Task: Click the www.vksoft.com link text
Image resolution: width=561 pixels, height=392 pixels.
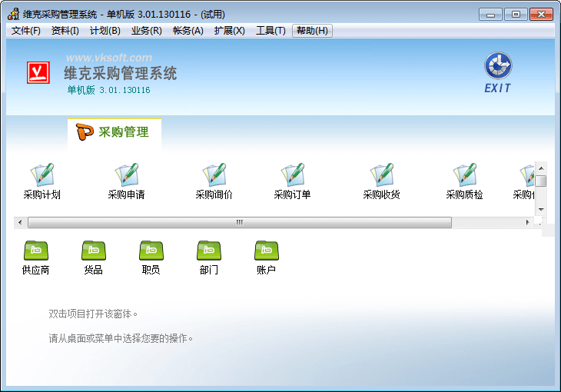Action: click(109, 58)
